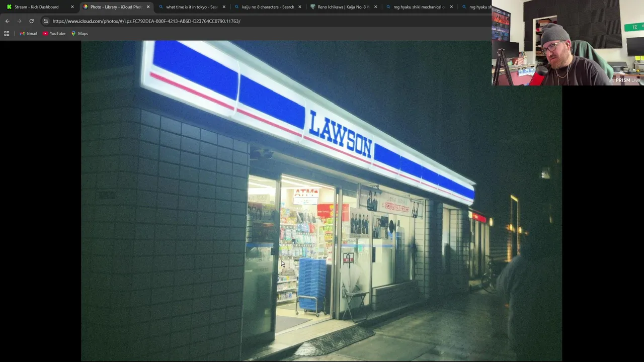Open the 'mg hyaku shiki mechanical' tab
644x362 pixels.
[420, 7]
